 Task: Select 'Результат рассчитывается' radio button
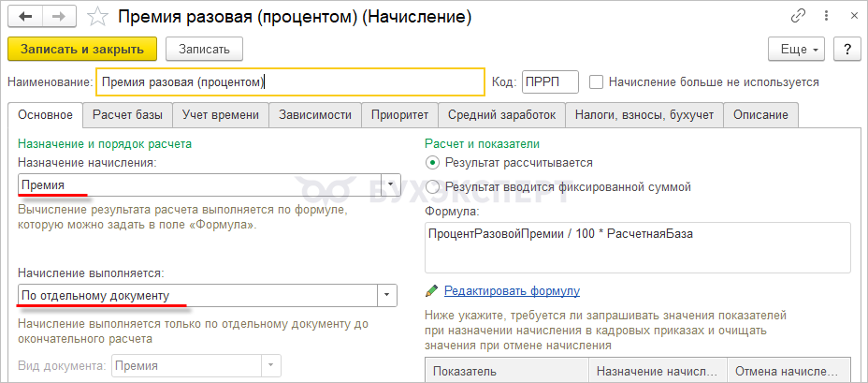tap(432, 162)
